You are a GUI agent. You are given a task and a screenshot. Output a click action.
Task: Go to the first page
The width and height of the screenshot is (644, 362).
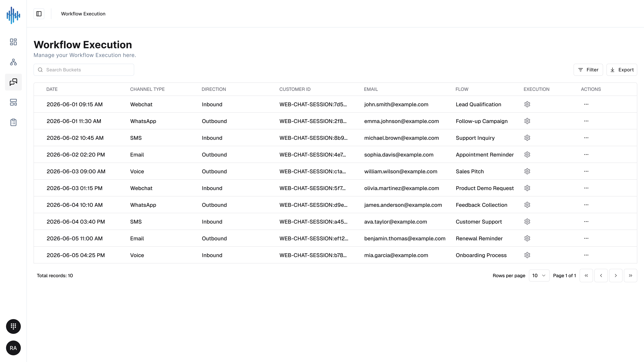coord(586,275)
